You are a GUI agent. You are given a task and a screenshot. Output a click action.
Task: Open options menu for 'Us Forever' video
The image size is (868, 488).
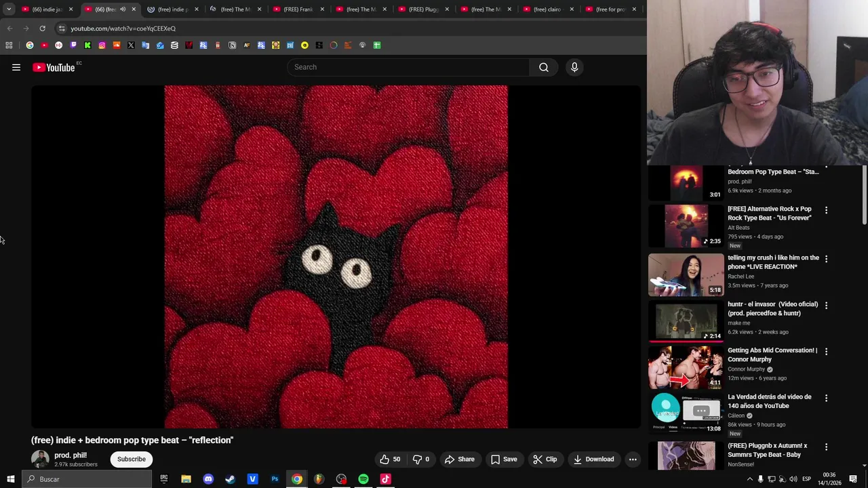[x=826, y=211]
